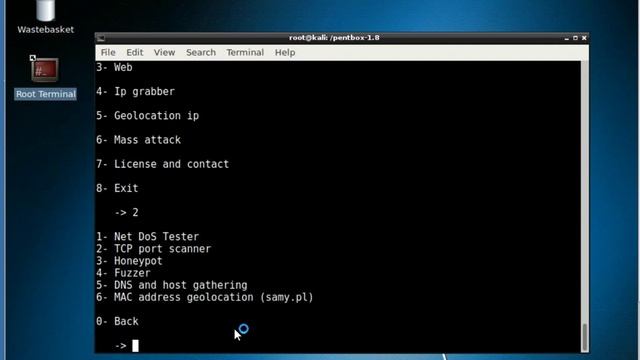Minimize the pentbox terminal window
Screen dimensions: 640x360
(567, 38)
